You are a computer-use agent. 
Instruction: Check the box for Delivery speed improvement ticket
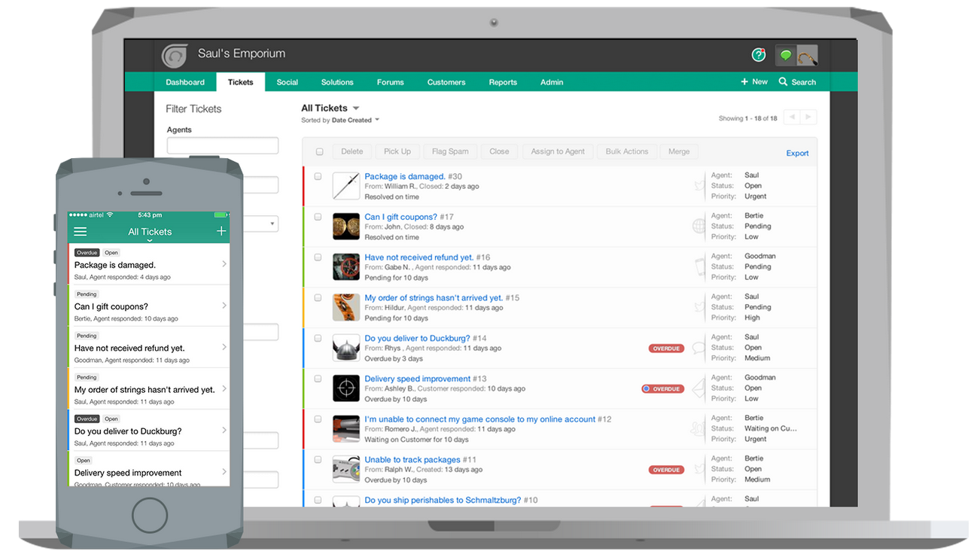pyautogui.click(x=318, y=379)
